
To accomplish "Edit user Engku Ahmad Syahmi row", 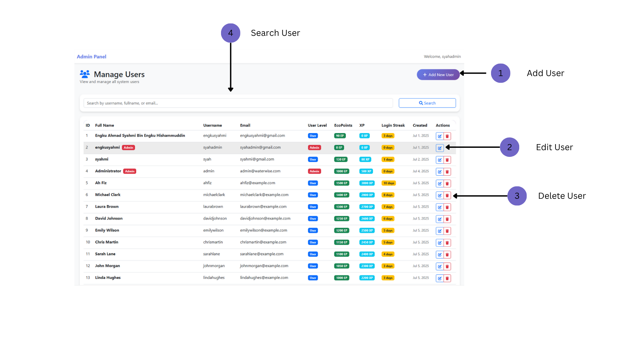I will pyautogui.click(x=439, y=136).
